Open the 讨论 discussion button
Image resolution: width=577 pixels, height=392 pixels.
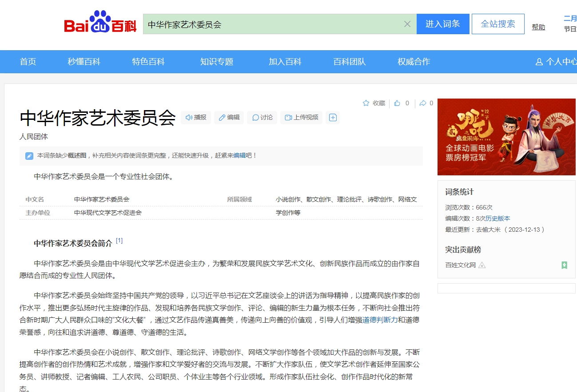coord(262,118)
